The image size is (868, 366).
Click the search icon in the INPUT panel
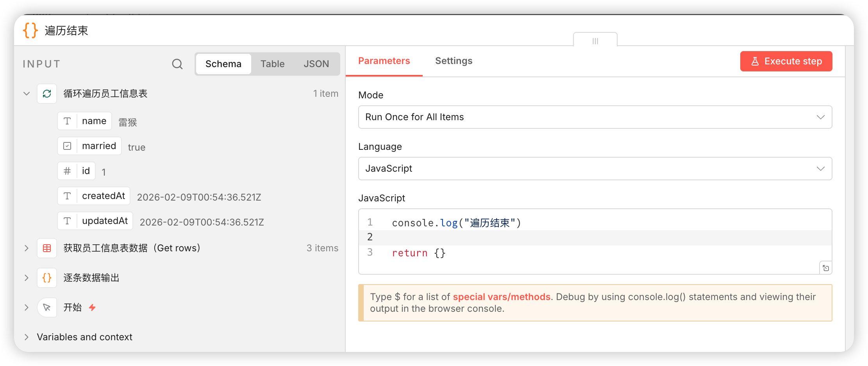click(177, 64)
